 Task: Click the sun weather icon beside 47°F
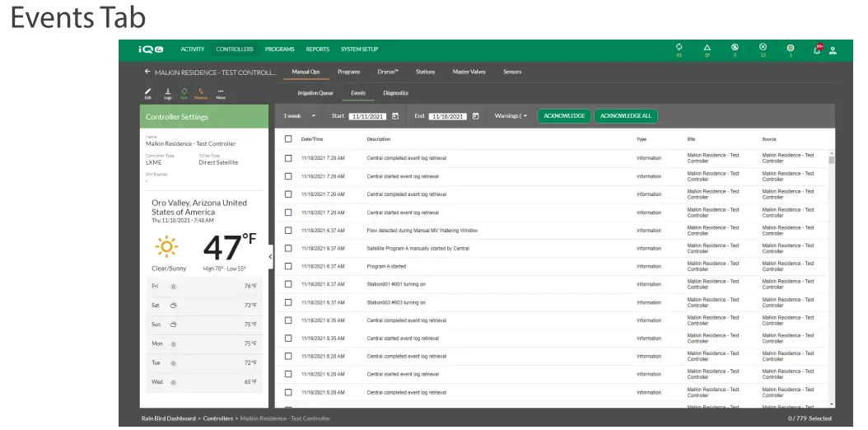tap(166, 247)
